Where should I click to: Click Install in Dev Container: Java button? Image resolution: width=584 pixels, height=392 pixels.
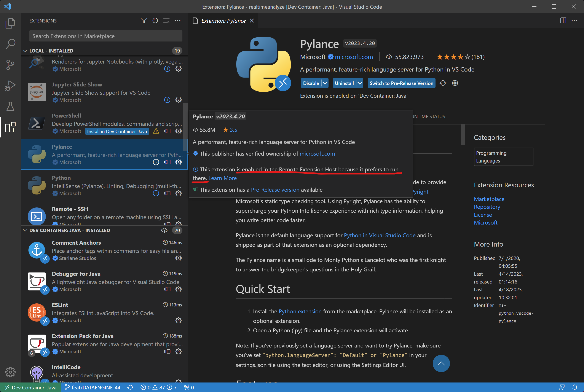coord(117,131)
